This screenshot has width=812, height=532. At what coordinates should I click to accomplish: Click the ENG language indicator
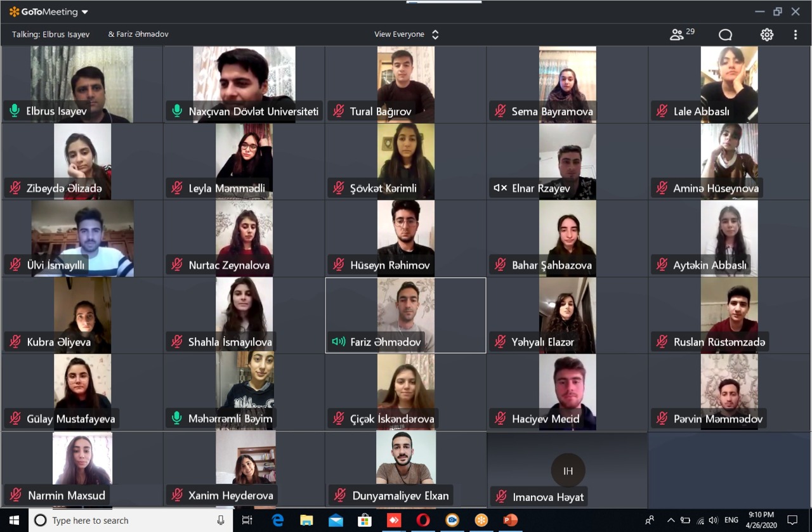click(731, 521)
